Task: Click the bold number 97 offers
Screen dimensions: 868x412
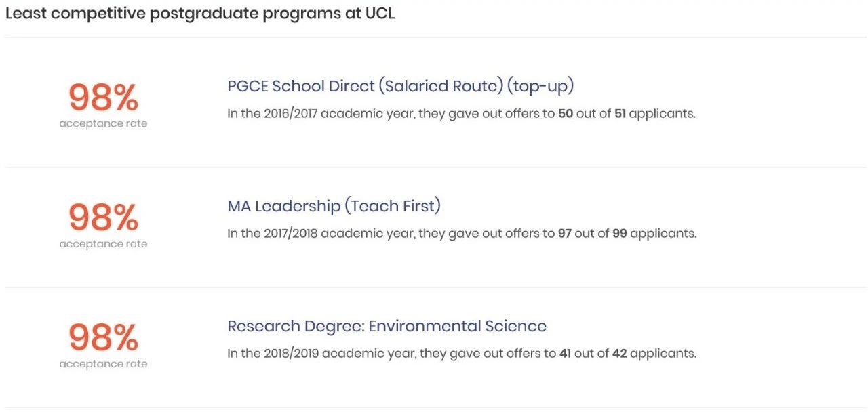Action: pyautogui.click(x=566, y=234)
